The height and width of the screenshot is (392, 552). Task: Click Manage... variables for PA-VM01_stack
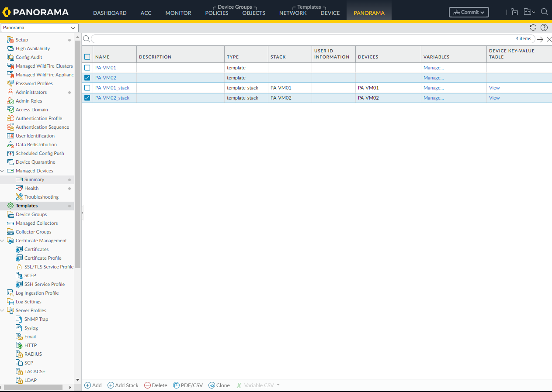(434, 88)
